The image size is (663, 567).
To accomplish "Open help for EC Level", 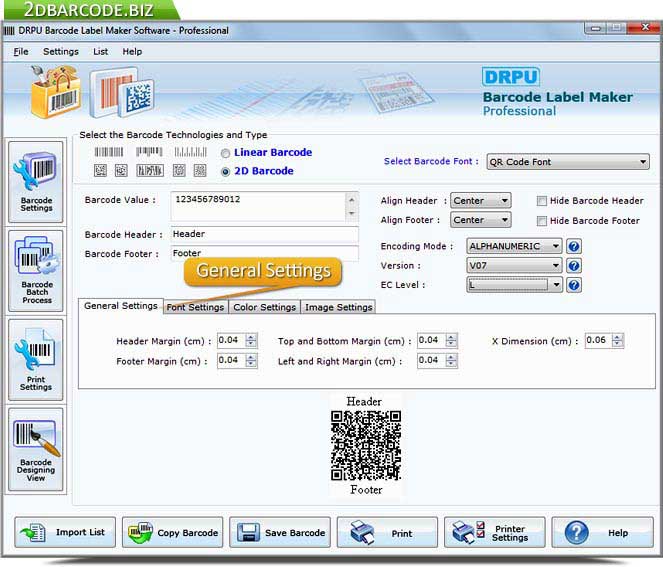I will pyautogui.click(x=574, y=285).
